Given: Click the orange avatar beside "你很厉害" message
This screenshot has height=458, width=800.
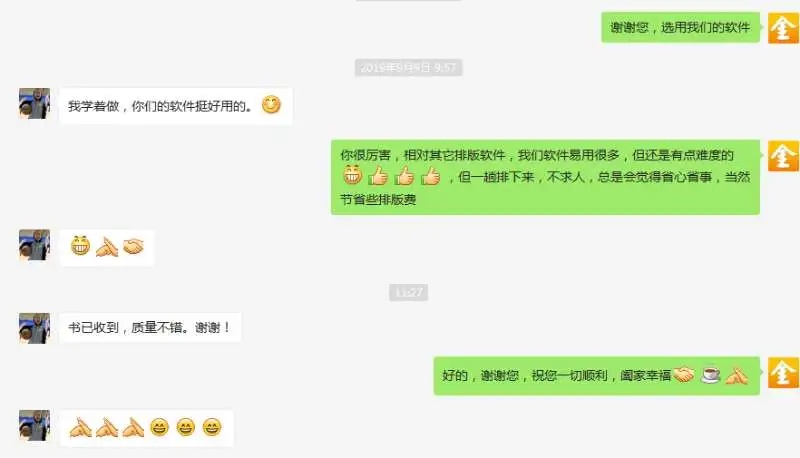Looking at the screenshot, I should click(x=784, y=156).
